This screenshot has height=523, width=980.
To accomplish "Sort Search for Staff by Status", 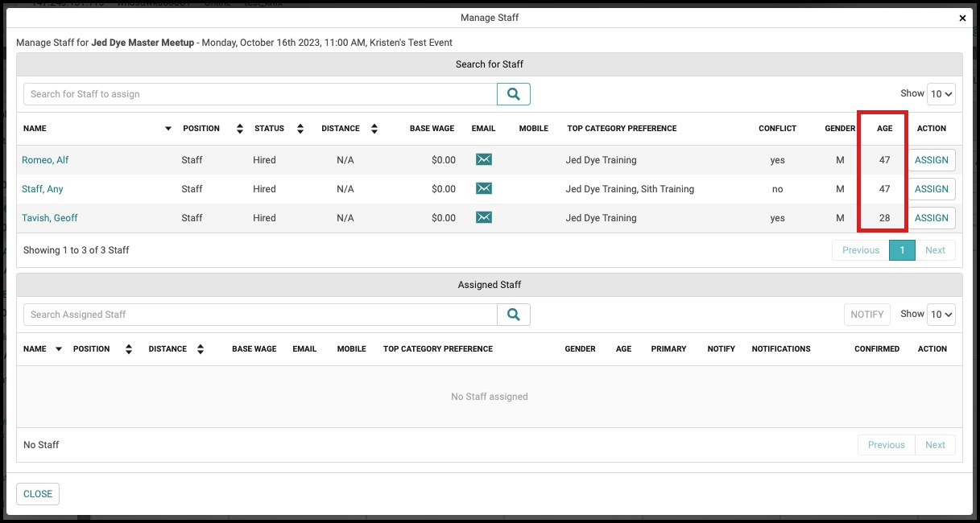I will tap(300, 129).
